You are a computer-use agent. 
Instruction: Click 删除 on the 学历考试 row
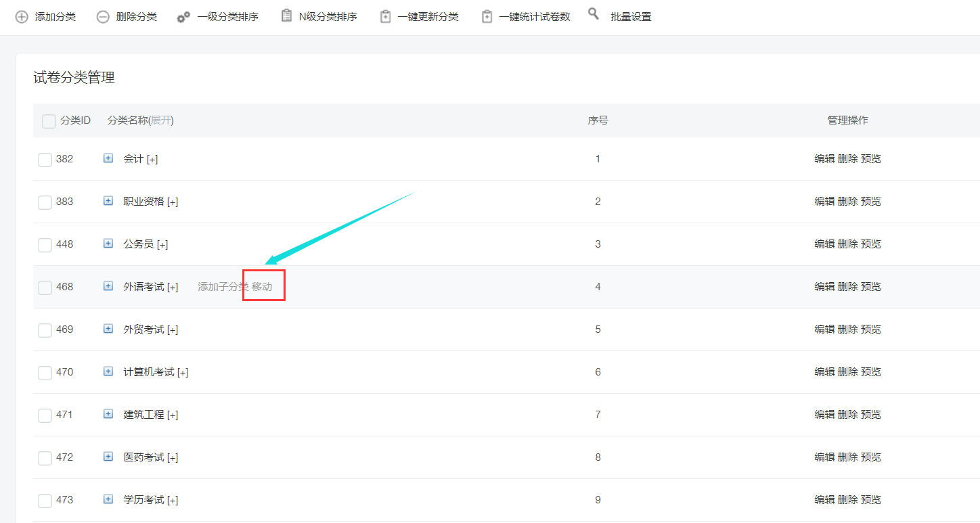848,500
